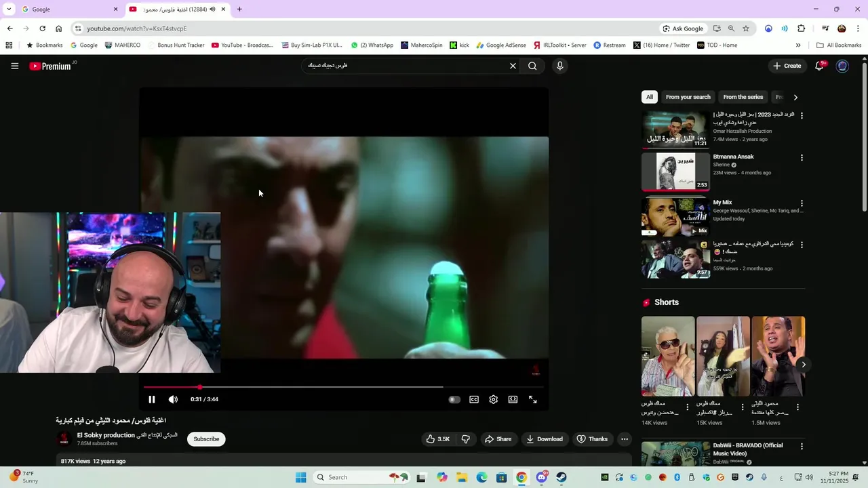
Task: Go to browser home page
Action: (x=58, y=28)
